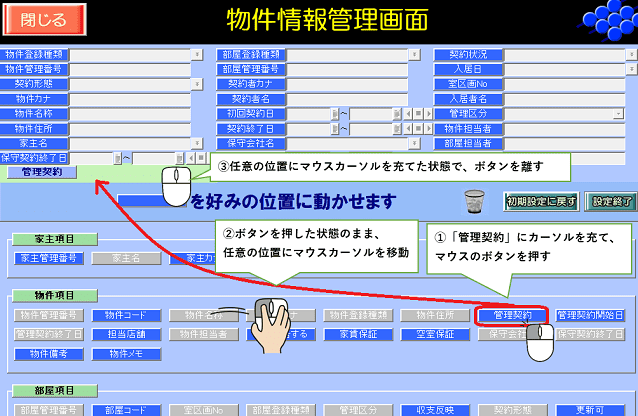Click 初期設定に戻す reset button
This screenshot has height=416, width=638.
pyautogui.click(x=541, y=201)
